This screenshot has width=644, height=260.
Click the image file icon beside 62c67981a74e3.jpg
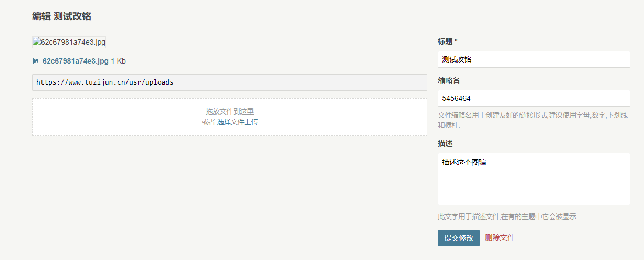(x=36, y=61)
